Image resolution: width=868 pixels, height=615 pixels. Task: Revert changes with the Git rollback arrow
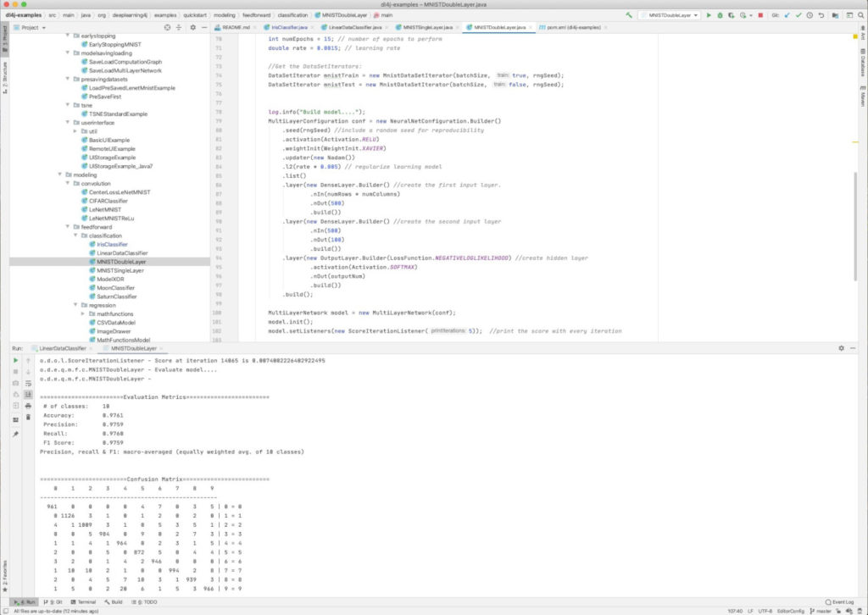click(x=821, y=15)
